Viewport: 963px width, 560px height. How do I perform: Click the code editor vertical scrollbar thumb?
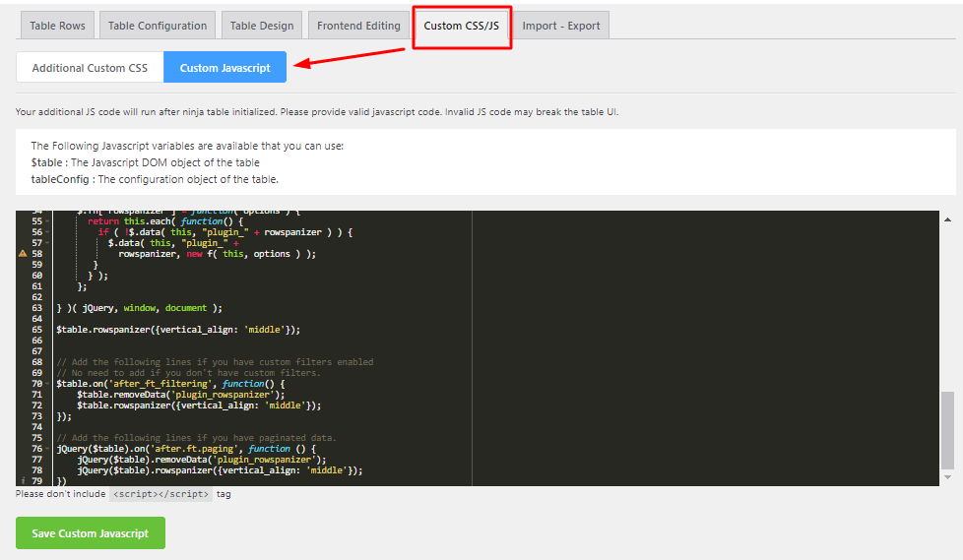(x=947, y=428)
